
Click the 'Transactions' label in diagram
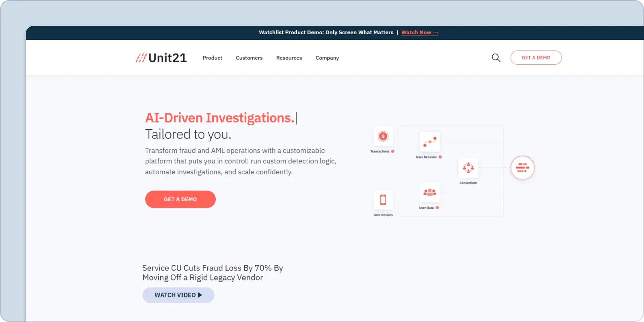[x=380, y=151]
